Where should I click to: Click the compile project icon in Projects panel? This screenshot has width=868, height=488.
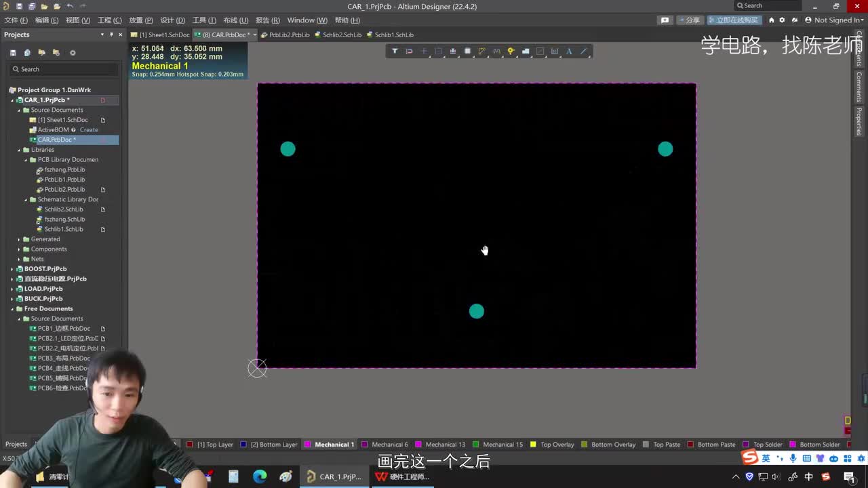point(27,52)
